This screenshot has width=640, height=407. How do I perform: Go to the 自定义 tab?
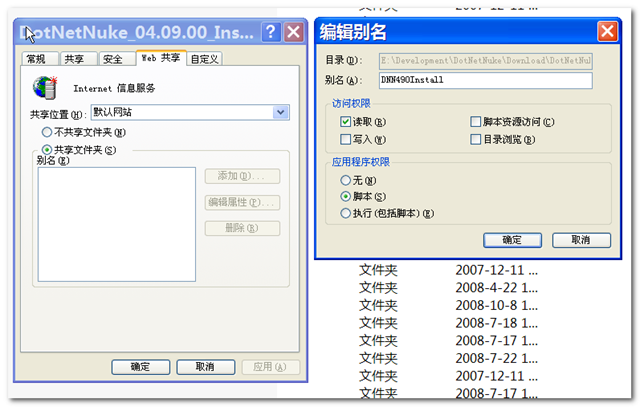(204, 59)
